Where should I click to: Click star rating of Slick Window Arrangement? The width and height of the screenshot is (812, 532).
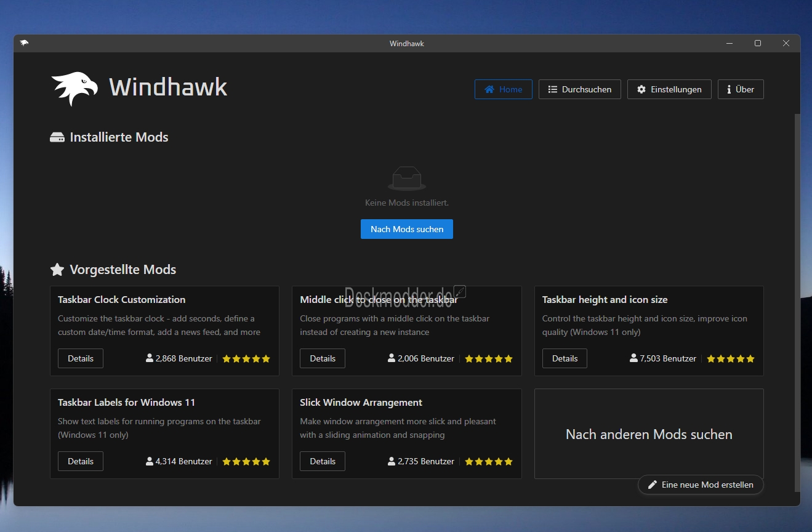488,461
